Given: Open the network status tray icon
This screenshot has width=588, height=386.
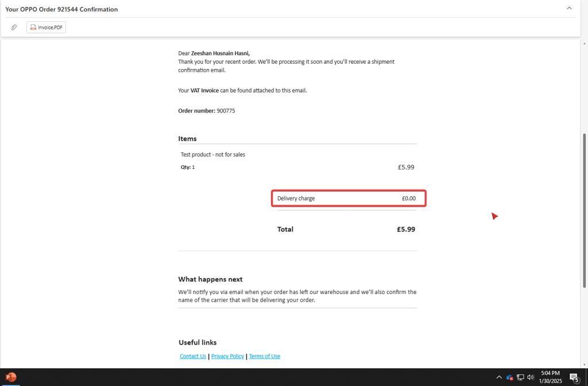Looking at the screenshot, I should [x=520, y=377].
